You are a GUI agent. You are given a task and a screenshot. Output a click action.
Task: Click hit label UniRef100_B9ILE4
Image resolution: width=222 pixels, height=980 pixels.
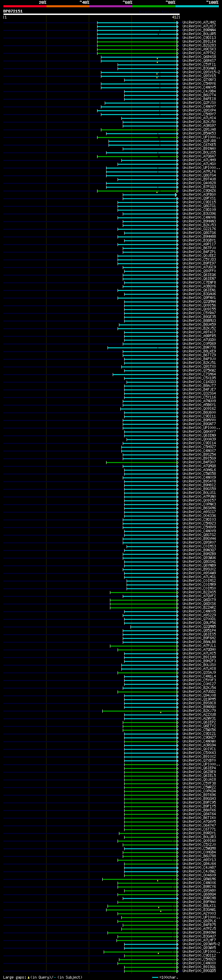click(x=199, y=41)
